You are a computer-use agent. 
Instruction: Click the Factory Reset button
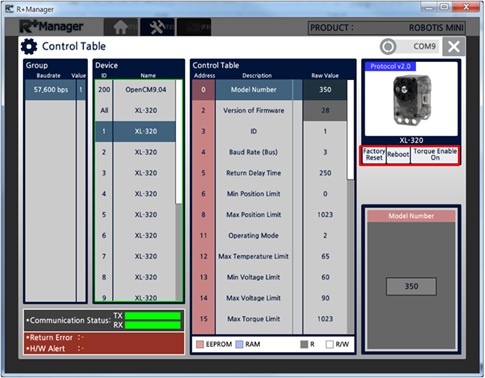coord(374,155)
